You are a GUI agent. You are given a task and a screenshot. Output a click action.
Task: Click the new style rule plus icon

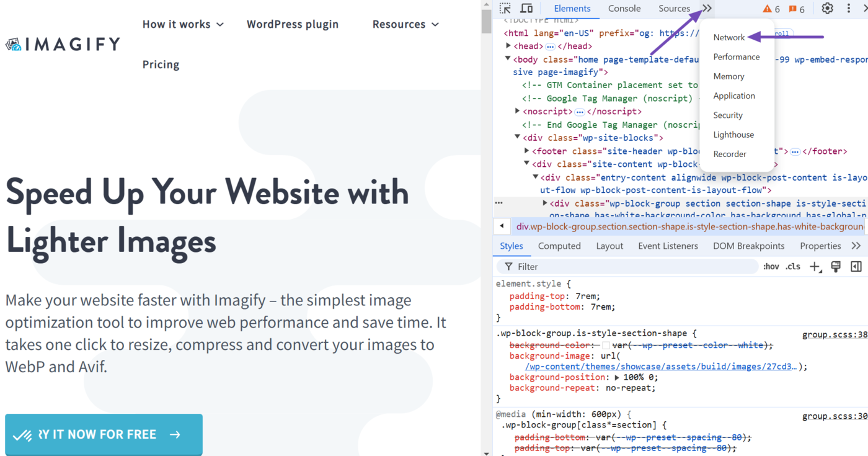pos(815,267)
